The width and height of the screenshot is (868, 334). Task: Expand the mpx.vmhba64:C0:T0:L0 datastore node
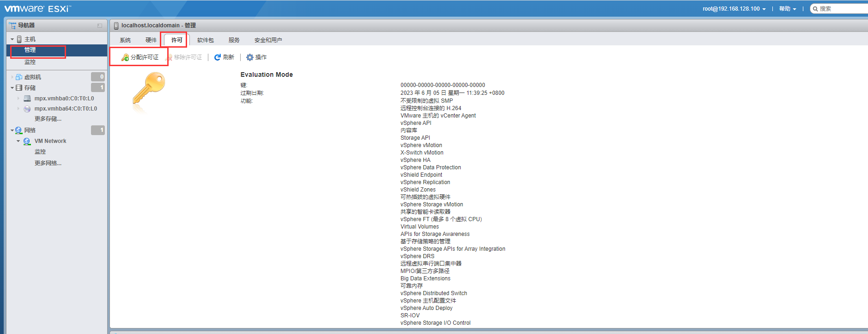click(18, 109)
